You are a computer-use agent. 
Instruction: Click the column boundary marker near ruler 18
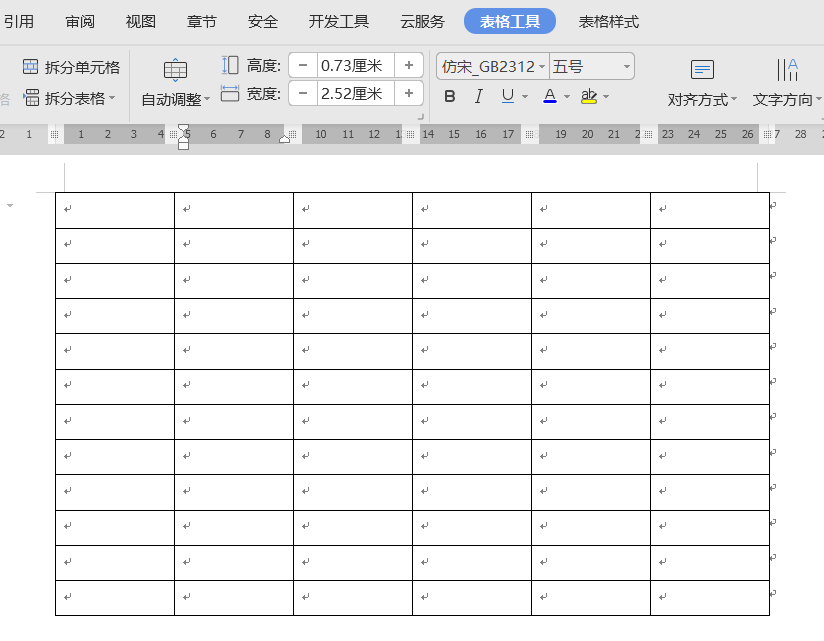click(x=530, y=135)
